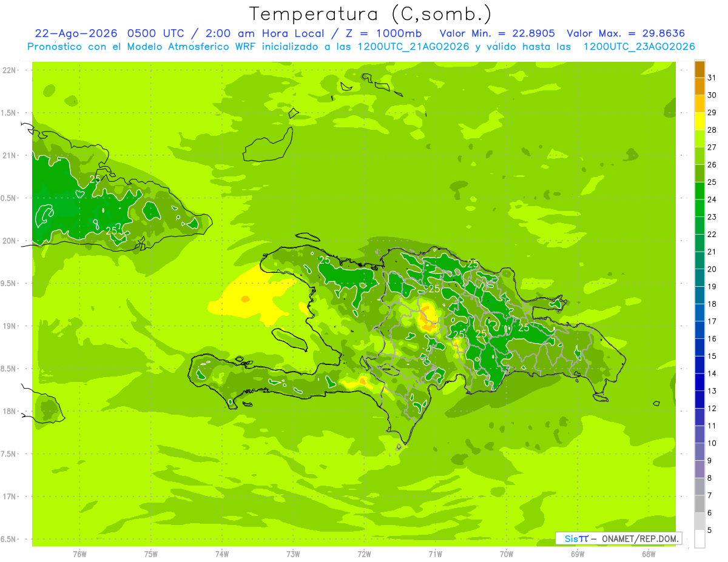
Task: Click the '6.5N' latitude label
Action: [9, 539]
